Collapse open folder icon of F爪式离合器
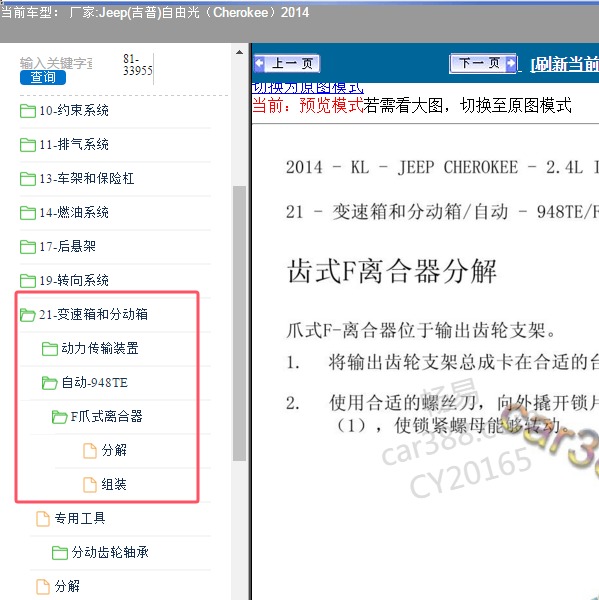 [59, 417]
